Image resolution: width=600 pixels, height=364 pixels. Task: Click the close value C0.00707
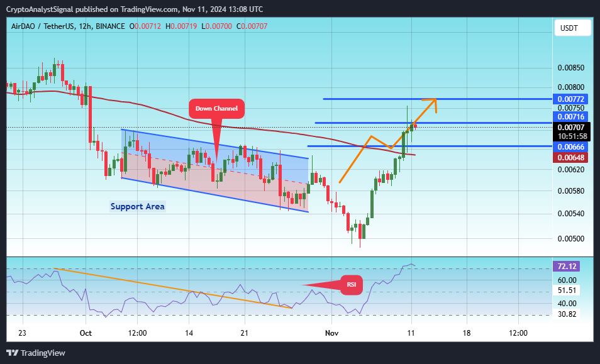pyautogui.click(x=252, y=26)
